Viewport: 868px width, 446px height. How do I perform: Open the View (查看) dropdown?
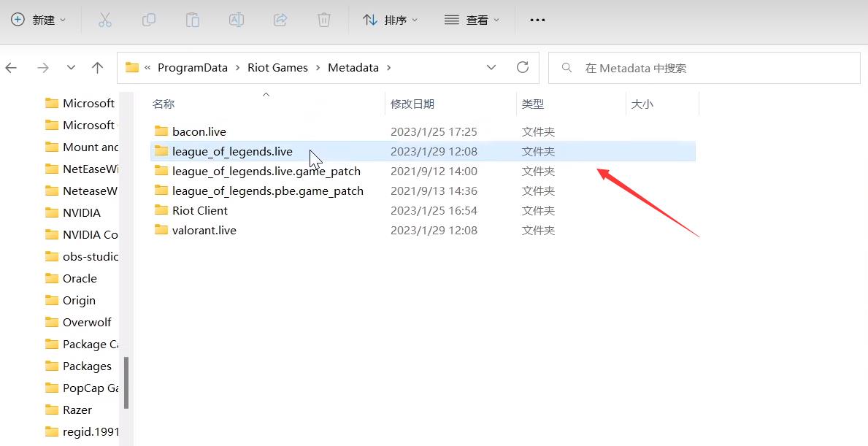point(472,20)
